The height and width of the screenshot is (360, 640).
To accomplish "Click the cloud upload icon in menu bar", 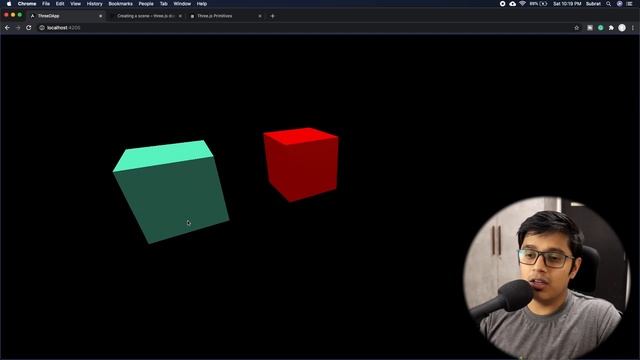I will pos(513,4).
